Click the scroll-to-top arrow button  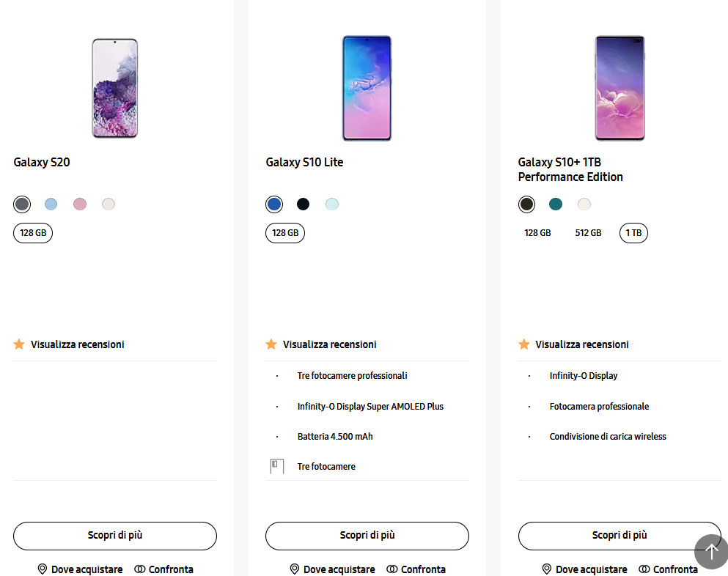point(711,551)
